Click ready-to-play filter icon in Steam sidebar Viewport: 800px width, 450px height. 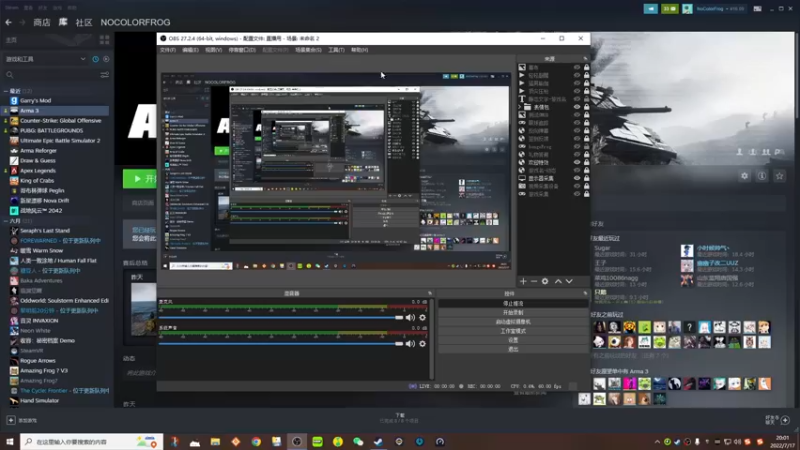[106, 59]
